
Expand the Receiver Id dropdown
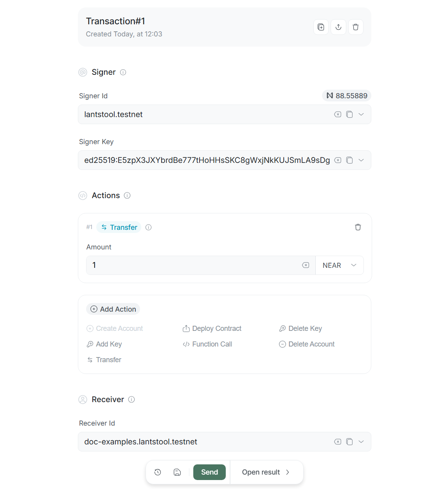point(361,442)
